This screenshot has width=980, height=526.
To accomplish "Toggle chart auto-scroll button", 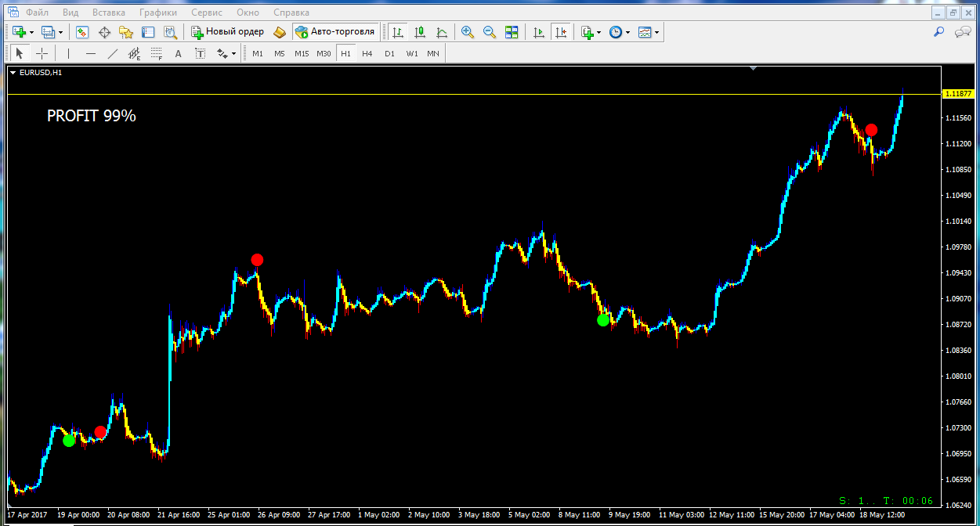I will click(539, 32).
